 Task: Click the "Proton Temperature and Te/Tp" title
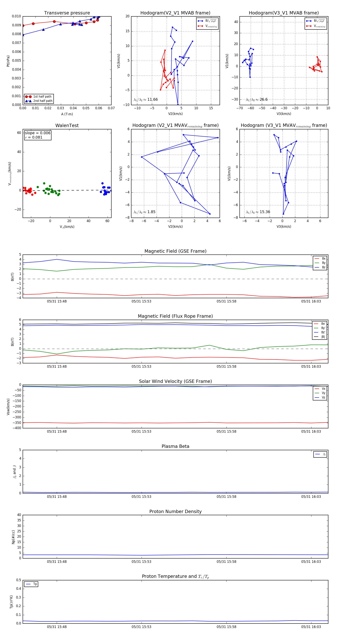(175, 576)
